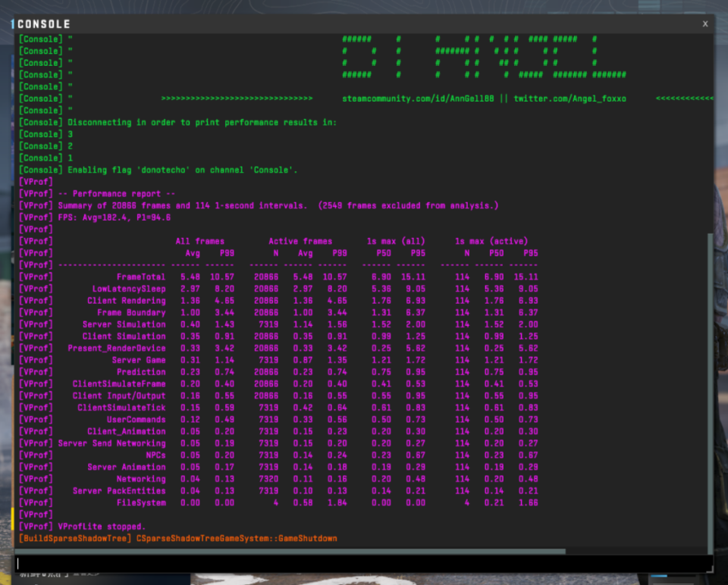Click the horizontal scrollbar of the console
The width and height of the screenshot is (728, 585).
pos(290,551)
